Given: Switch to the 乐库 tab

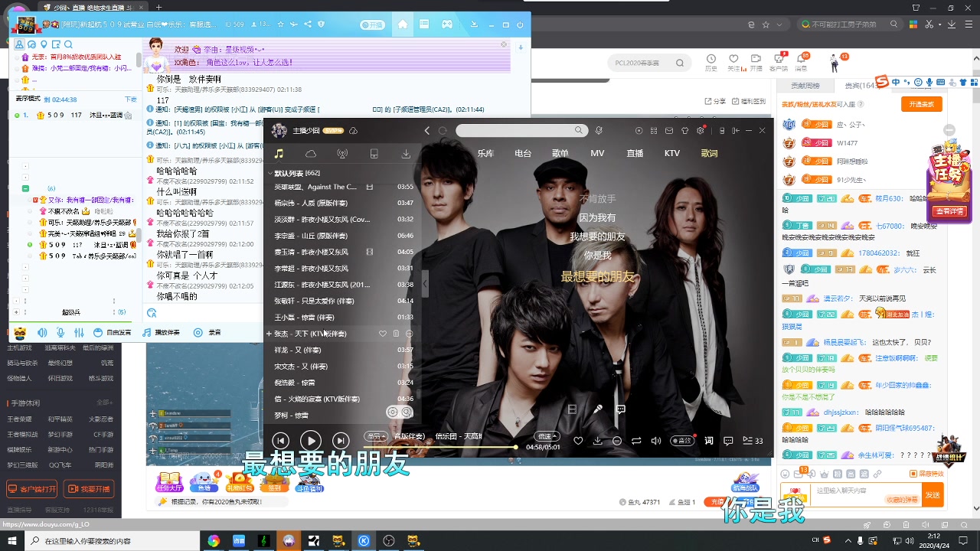Looking at the screenshot, I should point(485,153).
